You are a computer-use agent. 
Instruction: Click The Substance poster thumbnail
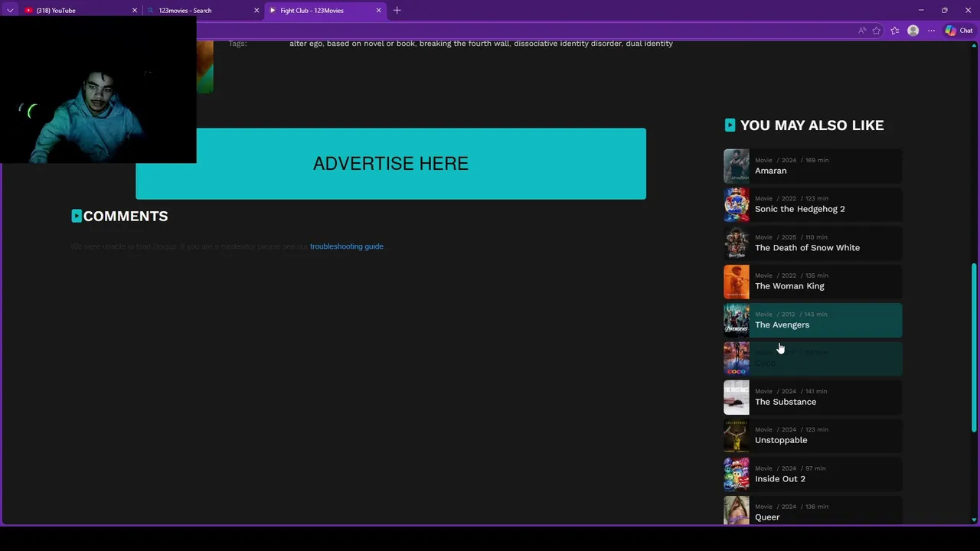point(737,397)
